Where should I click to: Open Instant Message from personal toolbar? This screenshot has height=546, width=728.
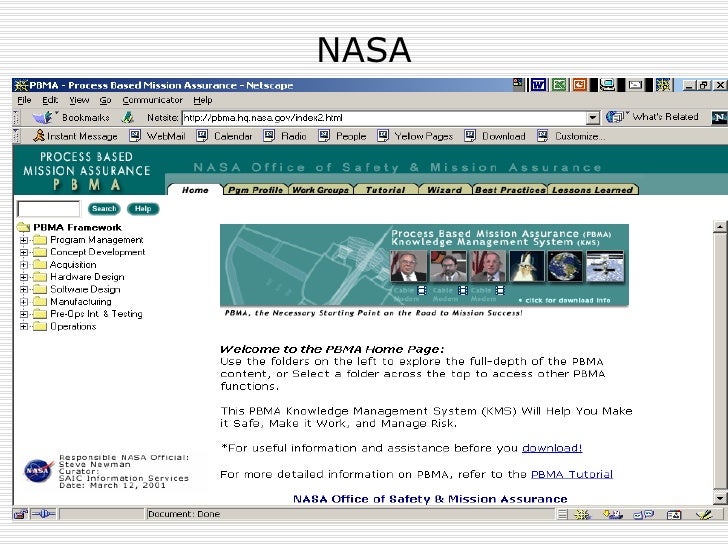click(x=75, y=136)
